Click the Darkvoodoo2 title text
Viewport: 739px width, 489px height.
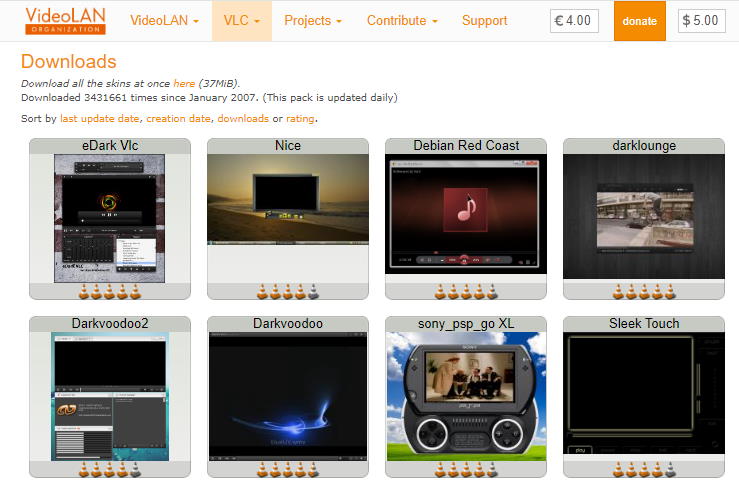(x=110, y=324)
